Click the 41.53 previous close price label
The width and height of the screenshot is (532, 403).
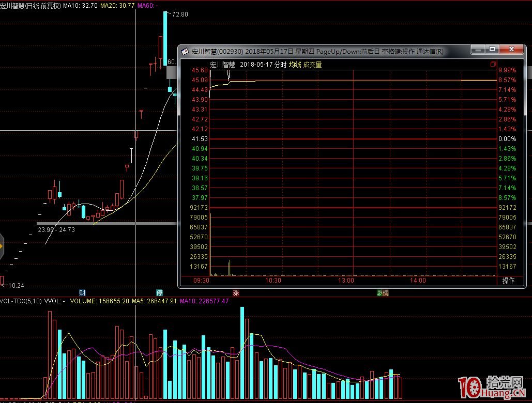[x=200, y=139]
